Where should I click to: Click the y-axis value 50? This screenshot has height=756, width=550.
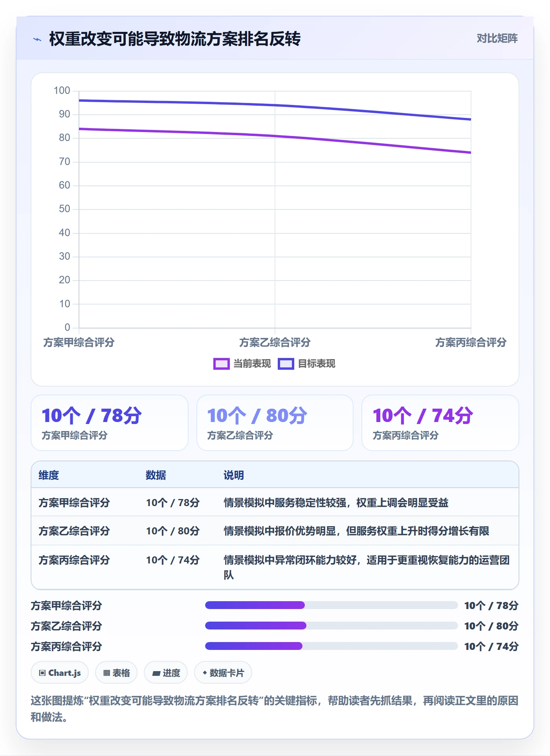64,209
